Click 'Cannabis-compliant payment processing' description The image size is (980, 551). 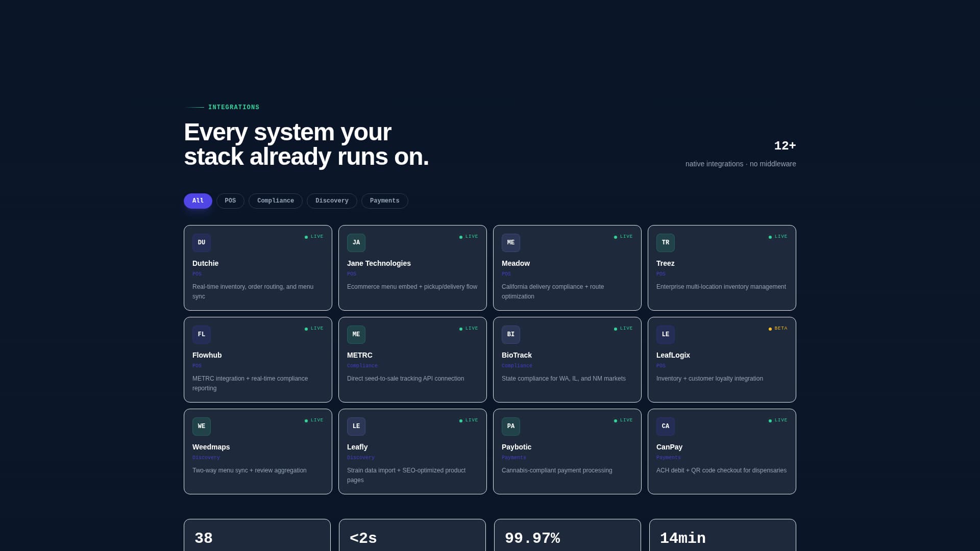coord(557,470)
